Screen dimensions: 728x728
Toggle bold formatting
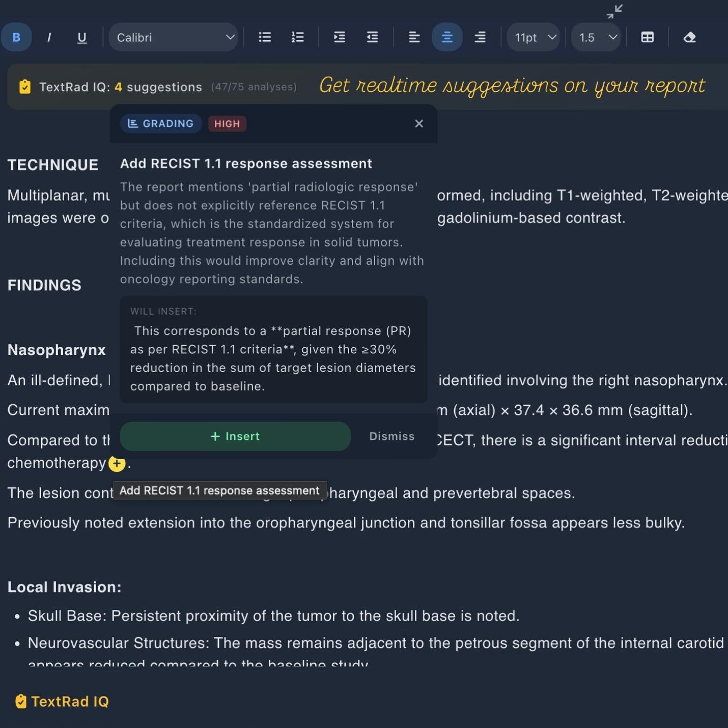[x=16, y=37]
